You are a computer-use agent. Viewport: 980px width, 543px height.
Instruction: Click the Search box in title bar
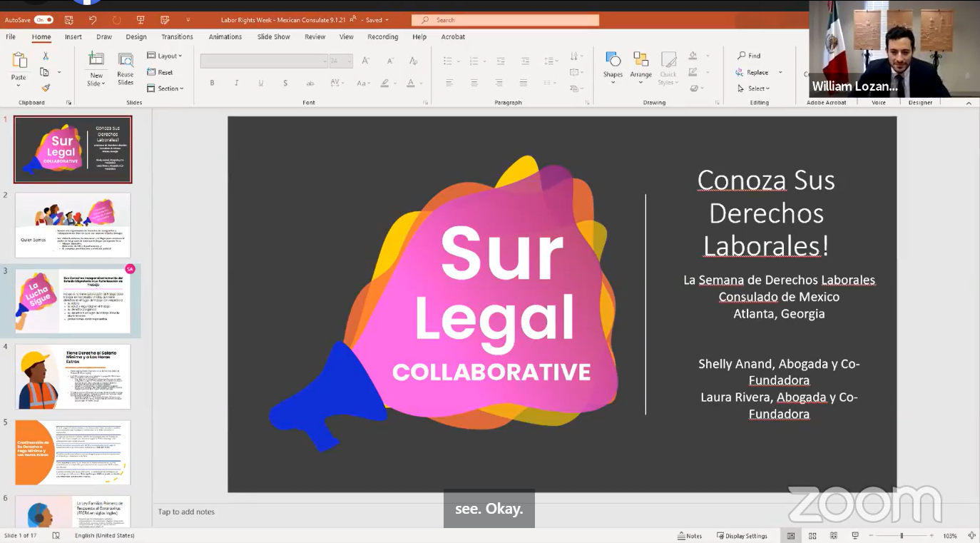(x=505, y=20)
